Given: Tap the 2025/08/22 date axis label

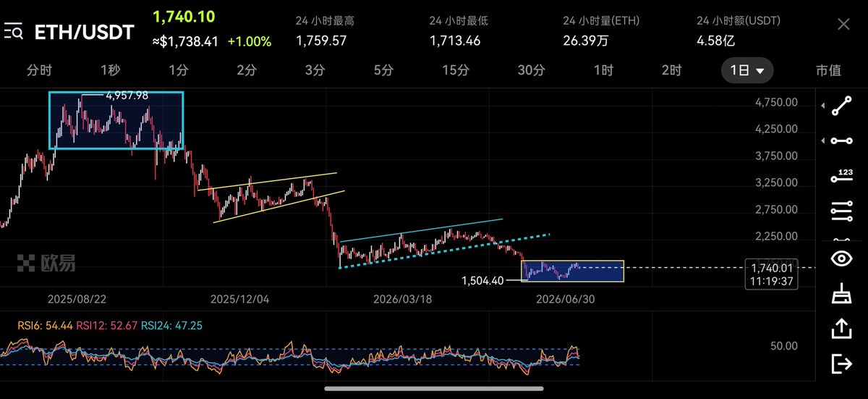Looking at the screenshot, I should [x=77, y=298].
